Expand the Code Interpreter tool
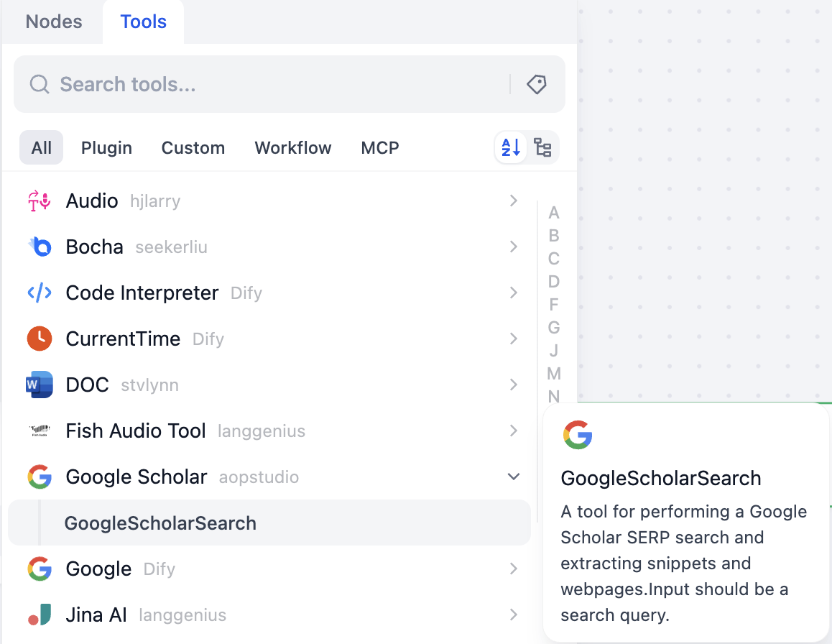The image size is (832, 644). coord(514,293)
